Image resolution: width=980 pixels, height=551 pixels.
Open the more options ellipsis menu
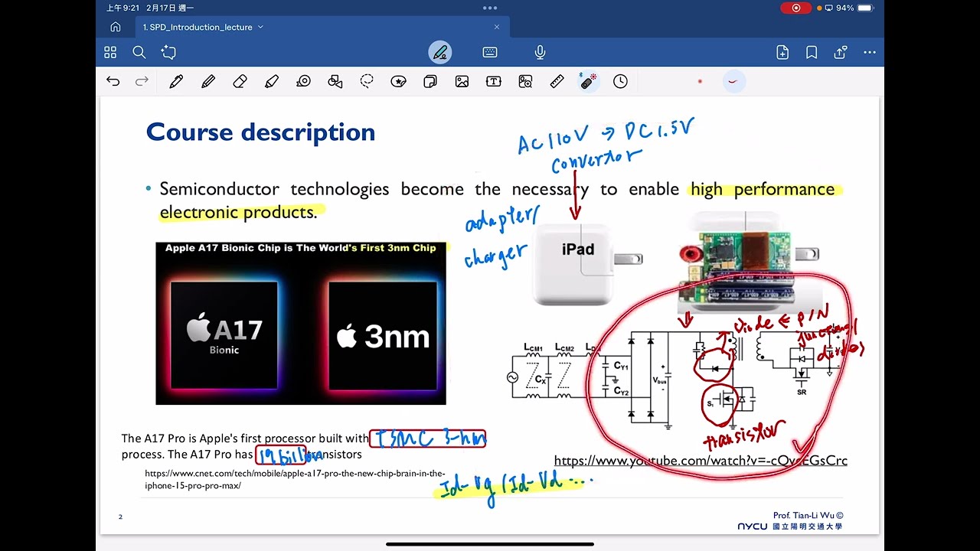(869, 52)
